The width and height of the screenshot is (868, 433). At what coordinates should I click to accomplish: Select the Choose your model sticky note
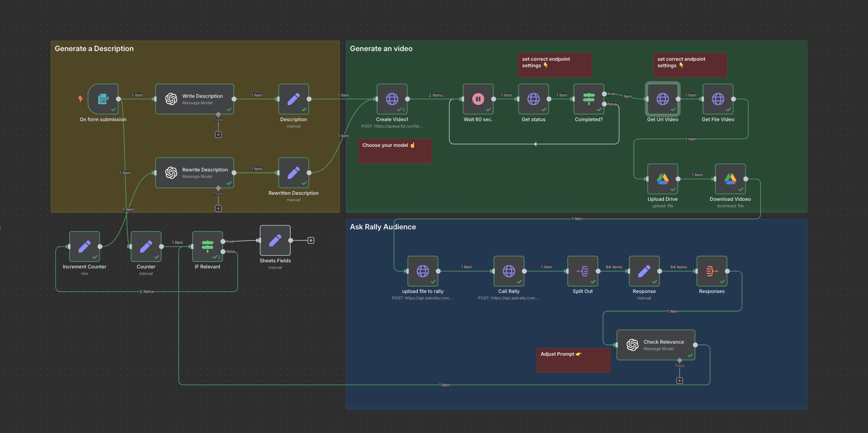pyautogui.click(x=395, y=151)
